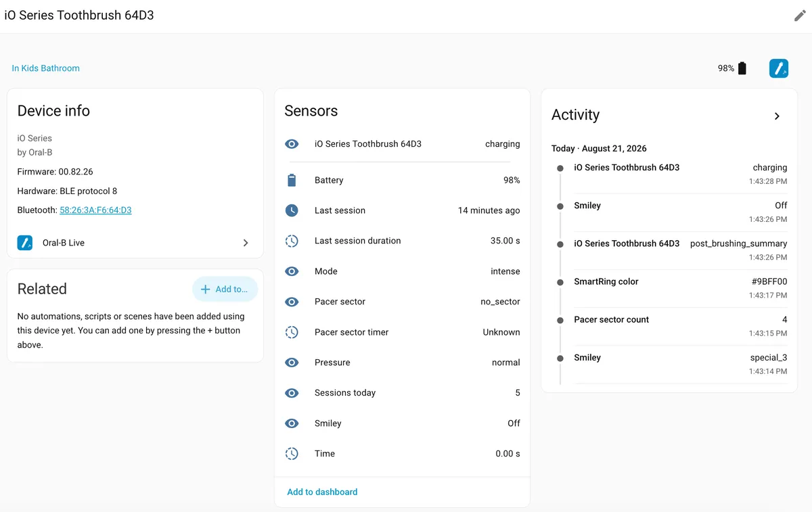Open the Battery sensor row label

329,181
